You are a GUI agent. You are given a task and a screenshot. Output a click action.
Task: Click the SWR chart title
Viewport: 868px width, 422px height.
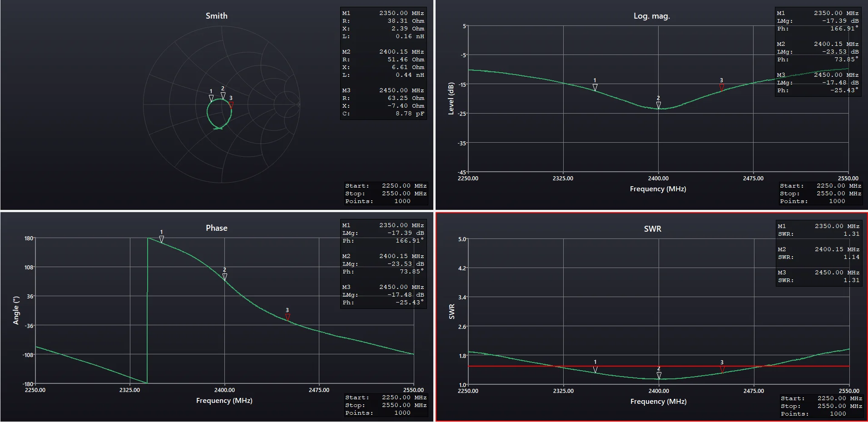click(653, 229)
